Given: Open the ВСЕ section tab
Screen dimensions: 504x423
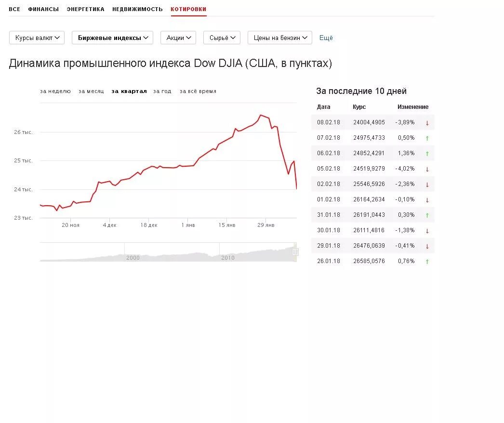Looking at the screenshot, I should pos(14,9).
